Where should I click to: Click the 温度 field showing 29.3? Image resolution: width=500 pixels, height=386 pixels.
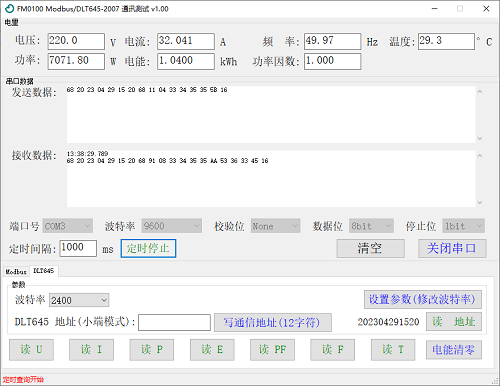[446, 41]
